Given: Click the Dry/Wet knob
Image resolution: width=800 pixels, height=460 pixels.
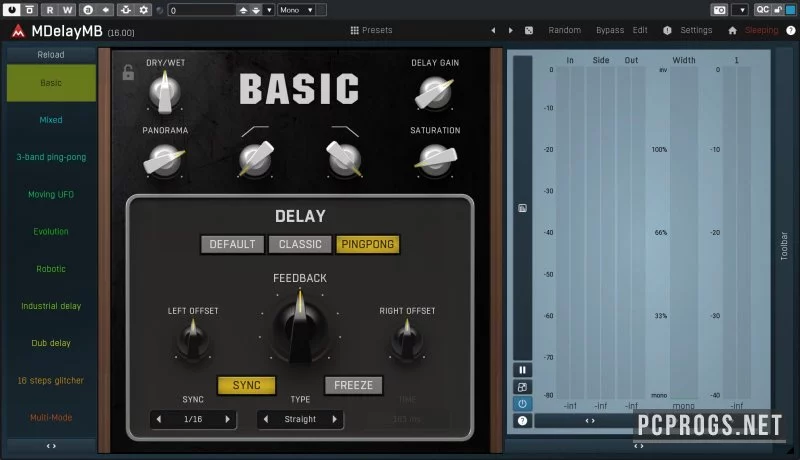Looking at the screenshot, I should click(x=165, y=92).
